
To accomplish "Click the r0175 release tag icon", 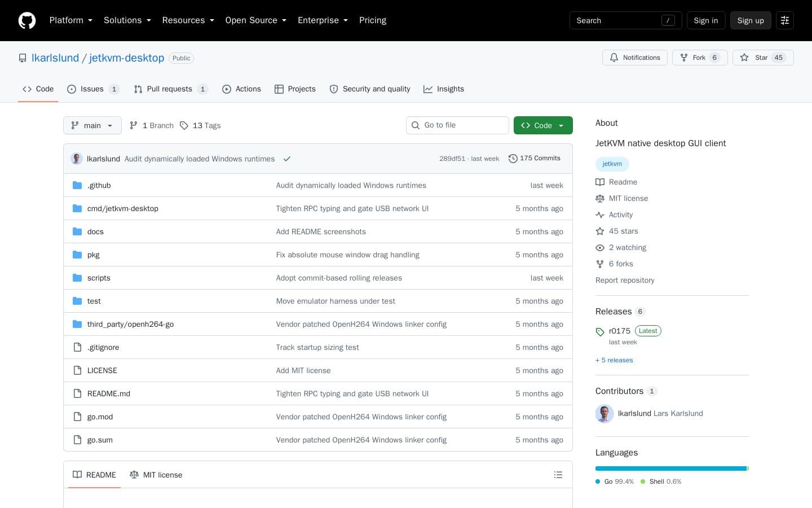I will click(x=600, y=332).
